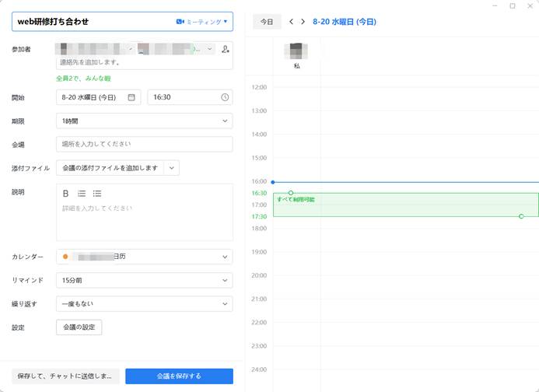Click the 16:30 start time field
The width and height of the screenshot is (539, 392).
(190, 97)
